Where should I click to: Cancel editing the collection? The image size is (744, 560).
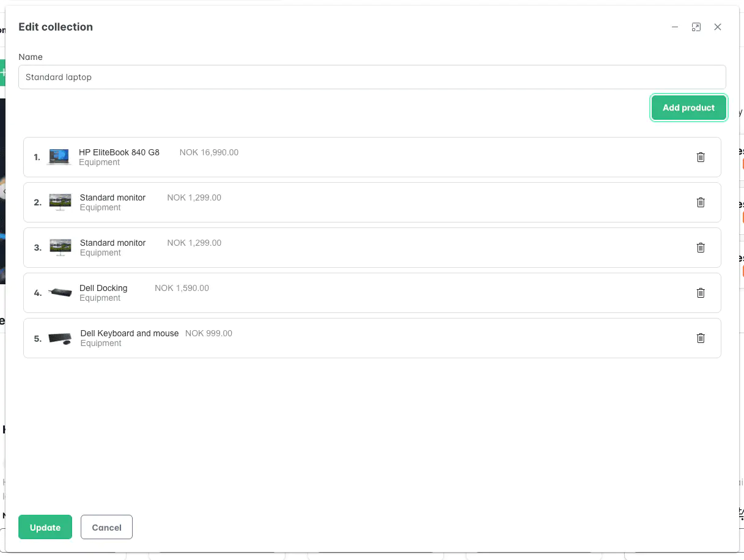pyautogui.click(x=106, y=527)
